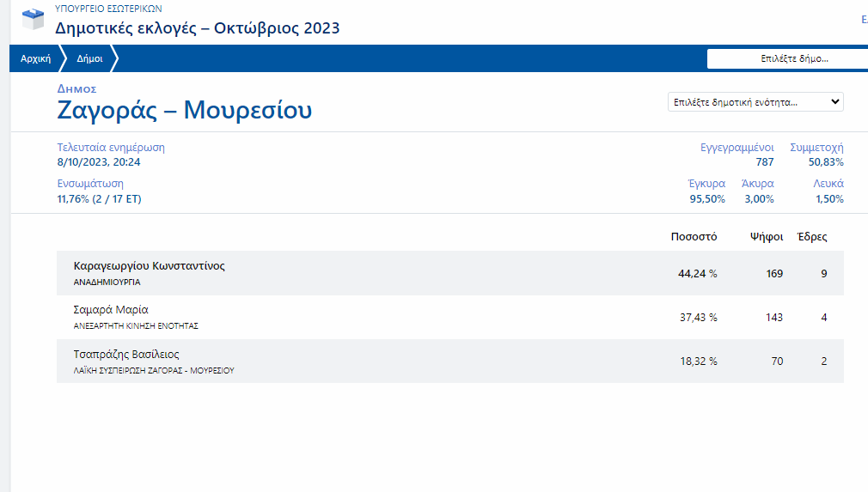The width and height of the screenshot is (868, 492).
Task: Open the Σαμαρά Μαρία candidate row
Action: pos(112,310)
